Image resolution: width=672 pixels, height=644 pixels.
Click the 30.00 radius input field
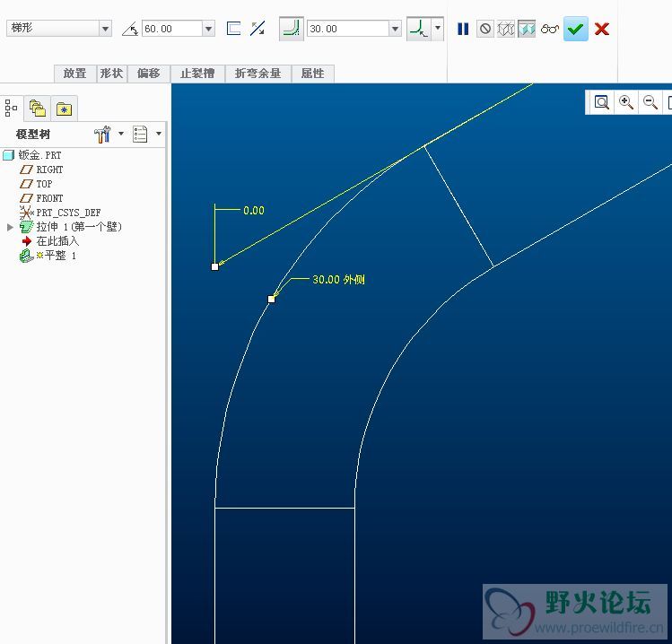346,29
